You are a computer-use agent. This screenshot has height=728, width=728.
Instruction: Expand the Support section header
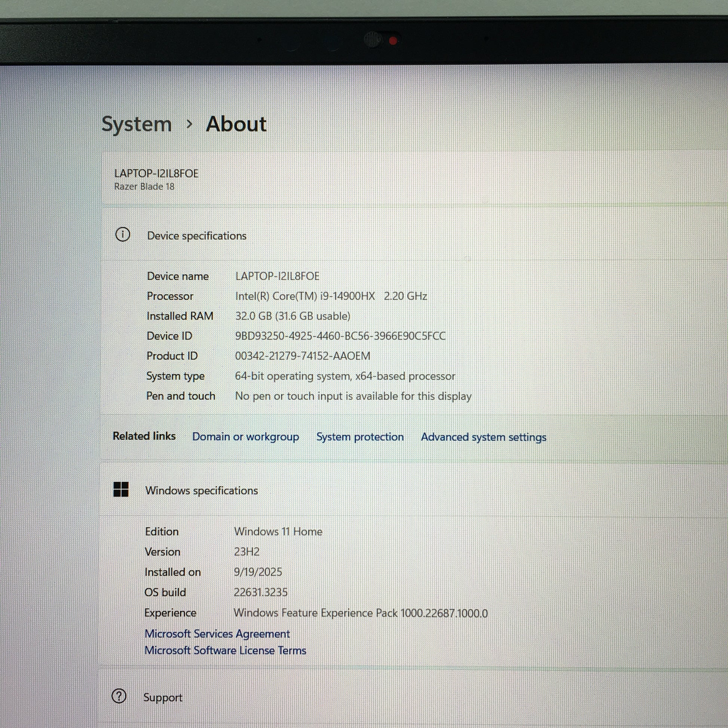tap(162, 697)
